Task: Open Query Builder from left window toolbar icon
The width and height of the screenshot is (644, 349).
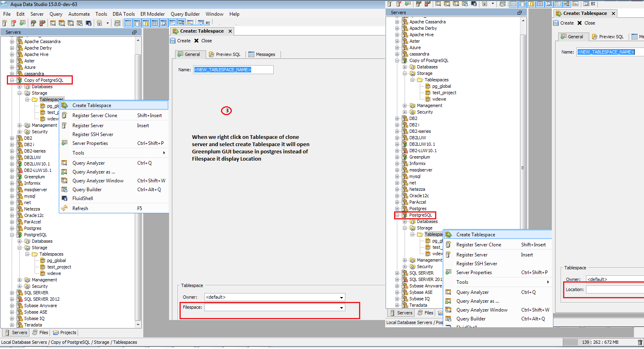Action: pyautogui.click(x=80, y=23)
